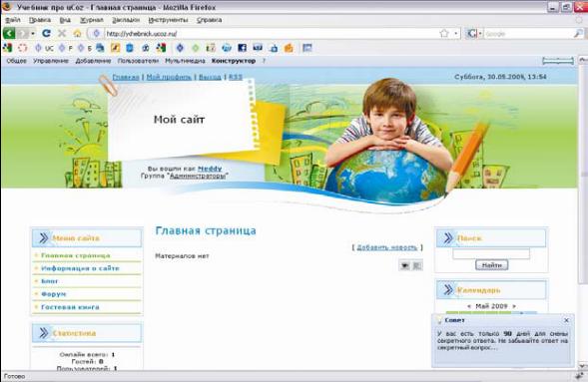Screen dimensions: 588x382
Task: Close the Совет tip popup
Action: [567, 320]
